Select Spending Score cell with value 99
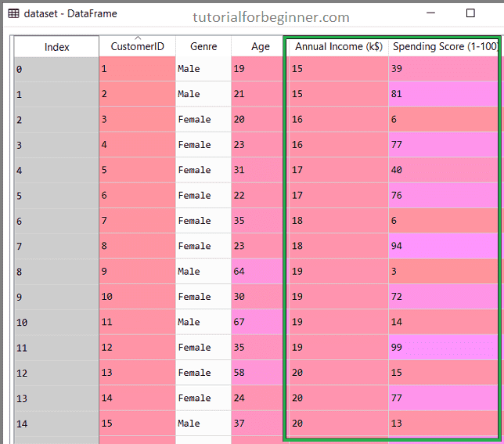Image resolution: width=504 pixels, height=444 pixels. coord(443,348)
